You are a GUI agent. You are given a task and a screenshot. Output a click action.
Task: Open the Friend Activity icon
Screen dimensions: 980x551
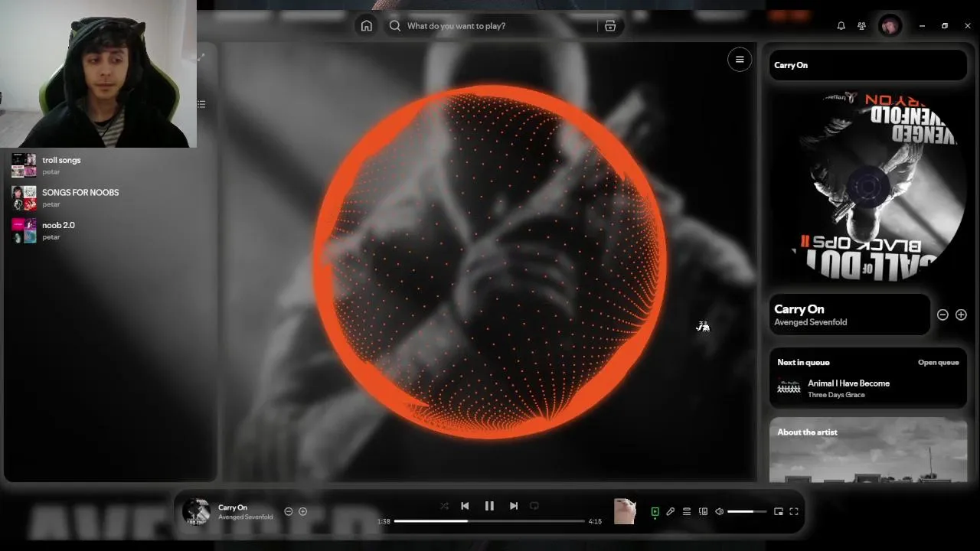click(861, 26)
